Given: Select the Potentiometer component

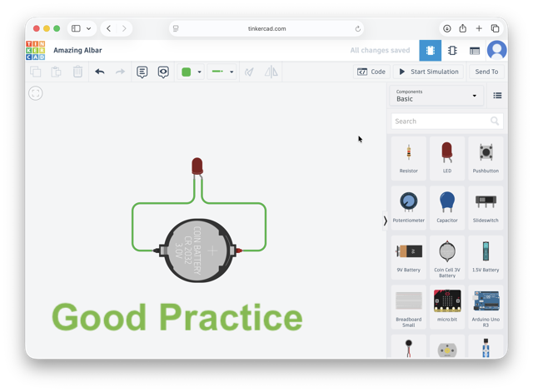Looking at the screenshot, I should [x=409, y=208].
